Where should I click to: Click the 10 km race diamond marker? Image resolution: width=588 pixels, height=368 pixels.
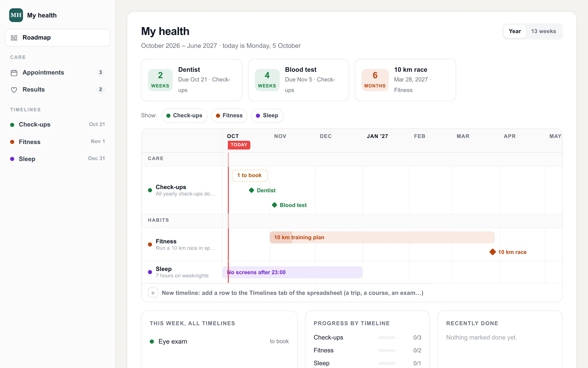pyautogui.click(x=492, y=252)
